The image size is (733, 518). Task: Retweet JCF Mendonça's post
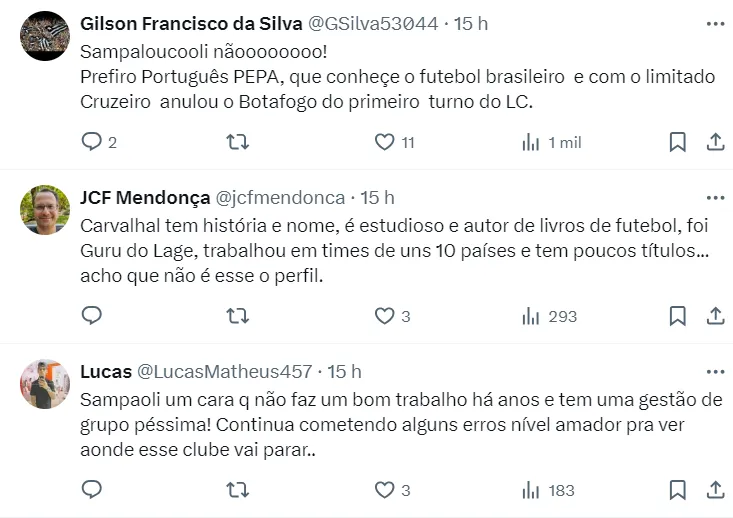point(238,316)
